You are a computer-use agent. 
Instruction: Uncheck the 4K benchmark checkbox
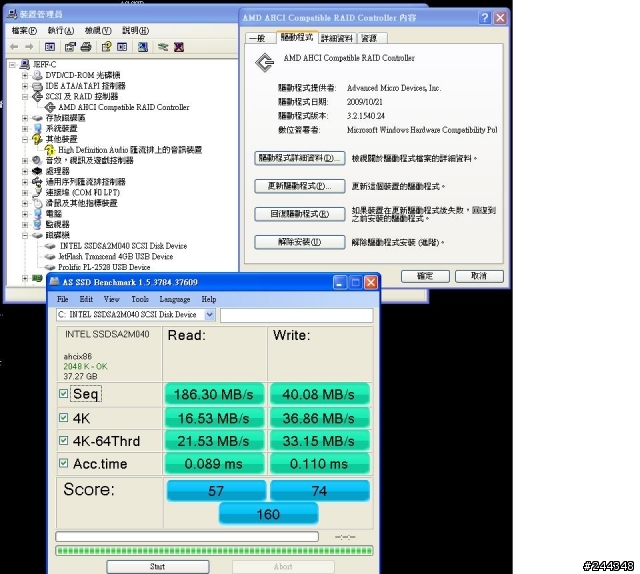click(x=63, y=418)
